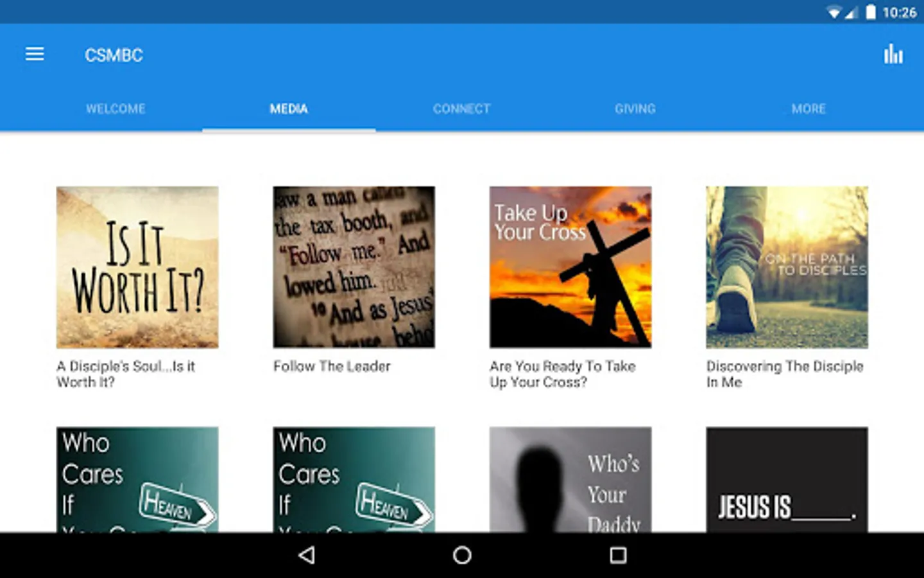The width and height of the screenshot is (924, 578).
Task: Open the 'Is It Worth It?' thumbnail
Action: click(x=137, y=267)
